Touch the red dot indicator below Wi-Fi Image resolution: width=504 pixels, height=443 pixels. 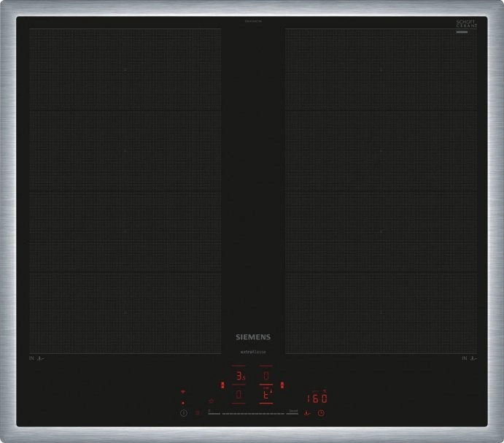click(x=183, y=403)
